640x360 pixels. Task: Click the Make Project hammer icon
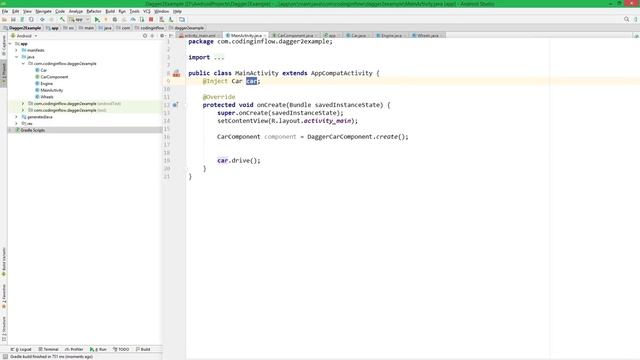pyautogui.click(x=62, y=20)
